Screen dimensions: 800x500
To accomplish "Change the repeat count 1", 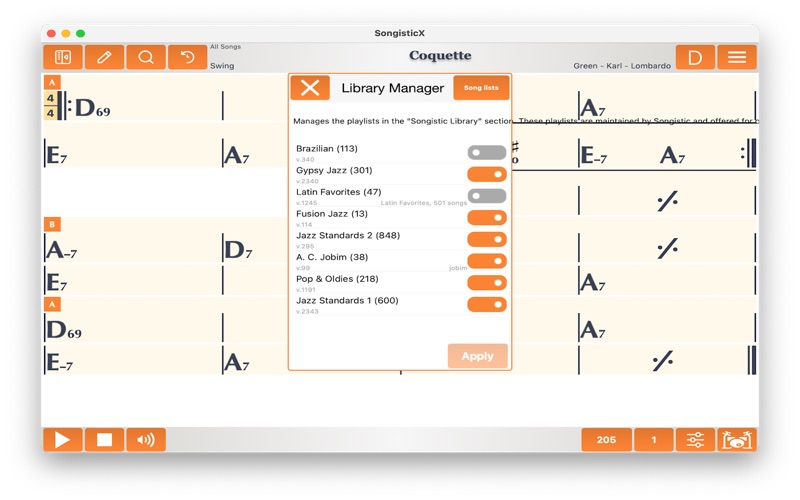I will [x=654, y=440].
